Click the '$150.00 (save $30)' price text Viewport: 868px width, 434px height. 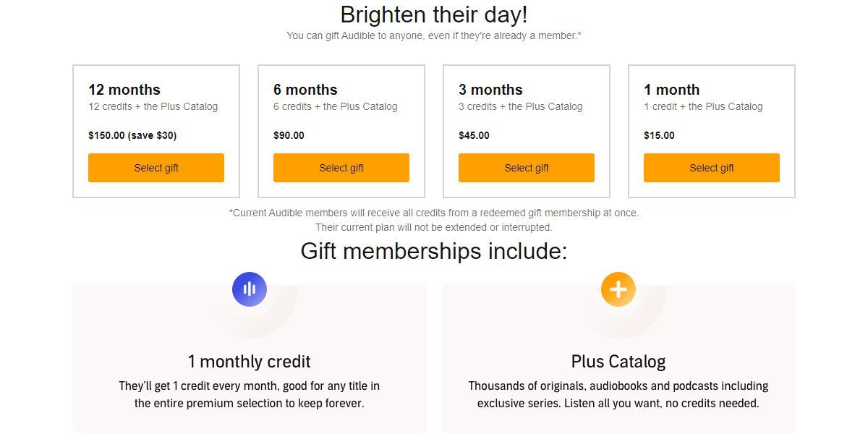[134, 135]
